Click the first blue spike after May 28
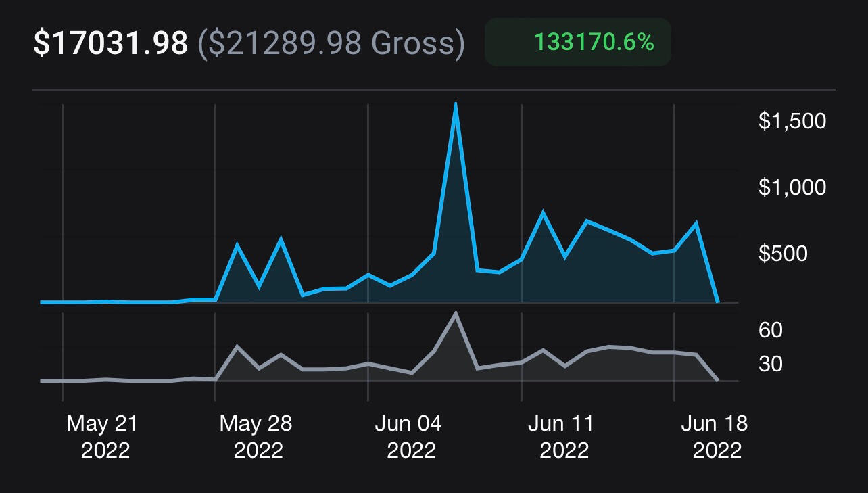868x493 pixels. [x=237, y=245]
